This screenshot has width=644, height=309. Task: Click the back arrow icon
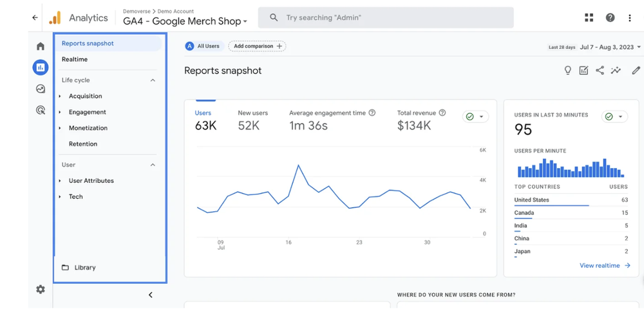[35, 17]
